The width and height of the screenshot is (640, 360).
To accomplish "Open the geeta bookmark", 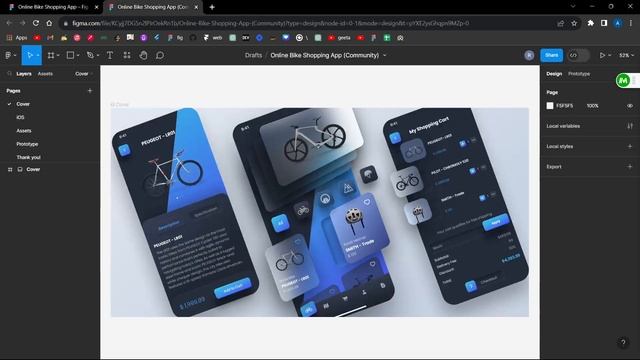I will pos(339,38).
